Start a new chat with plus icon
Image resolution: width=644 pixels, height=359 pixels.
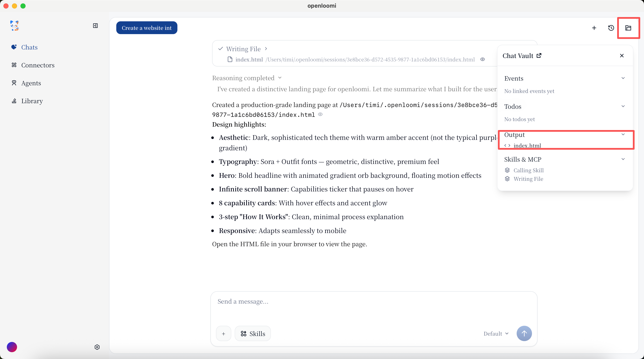tap(594, 28)
